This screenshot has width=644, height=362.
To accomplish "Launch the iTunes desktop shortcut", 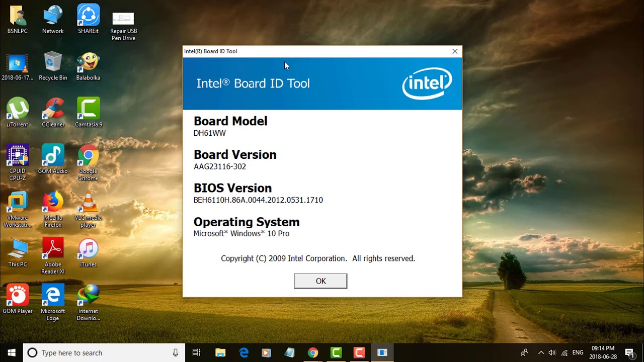I will click(88, 253).
